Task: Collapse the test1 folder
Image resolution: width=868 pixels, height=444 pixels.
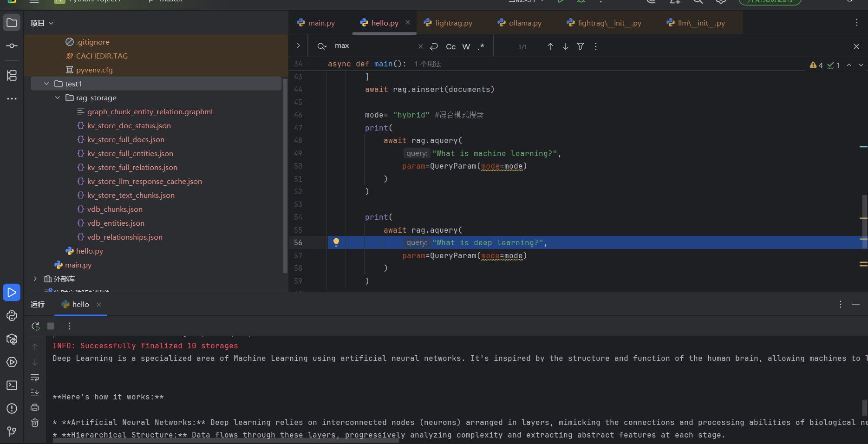Action: pyautogui.click(x=46, y=84)
